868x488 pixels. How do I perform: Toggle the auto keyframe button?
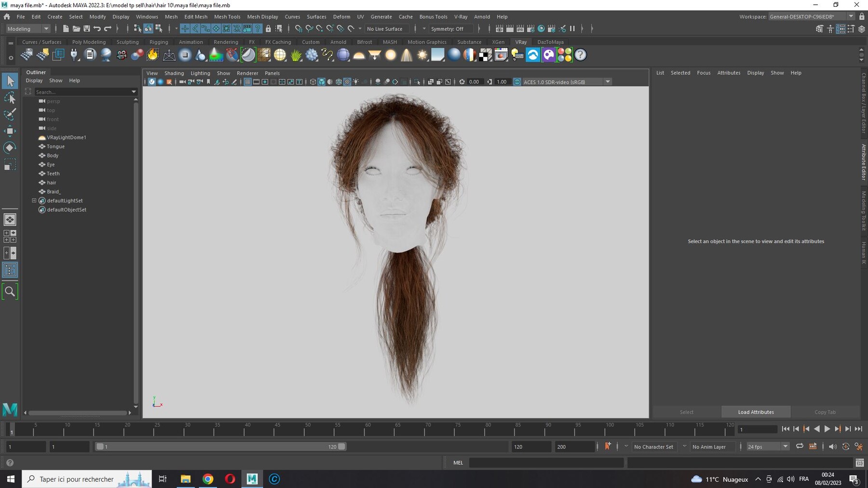[x=845, y=447]
